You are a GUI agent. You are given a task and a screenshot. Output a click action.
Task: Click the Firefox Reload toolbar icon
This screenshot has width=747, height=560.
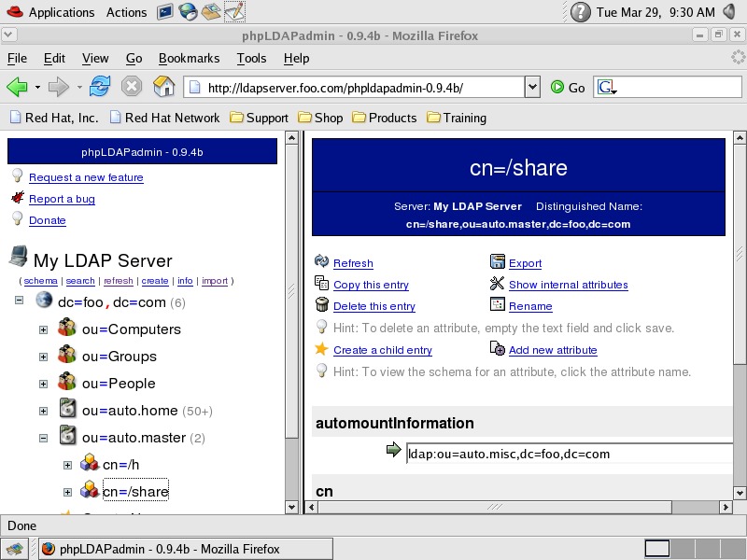[101, 87]
